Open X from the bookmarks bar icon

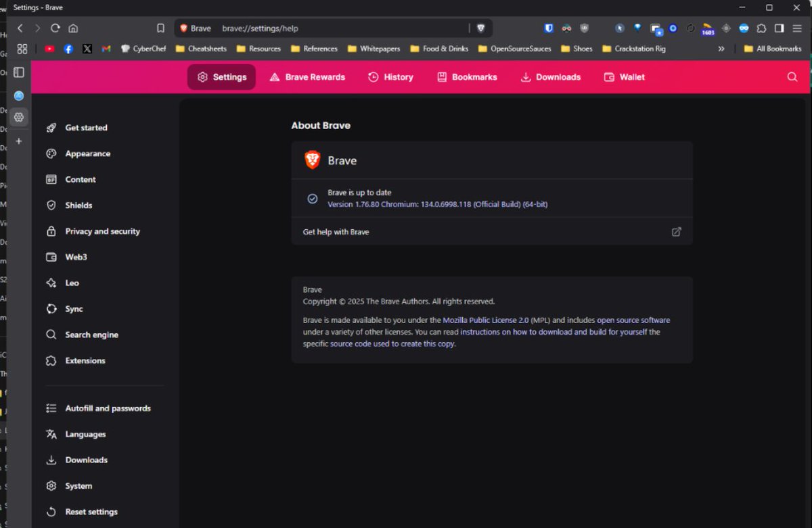coord(87,49)
